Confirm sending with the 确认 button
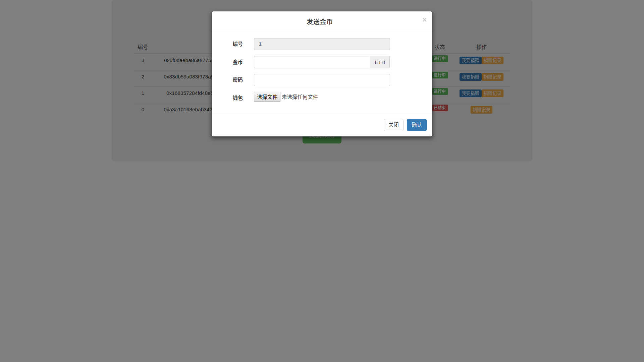 [x=417, y=125]
